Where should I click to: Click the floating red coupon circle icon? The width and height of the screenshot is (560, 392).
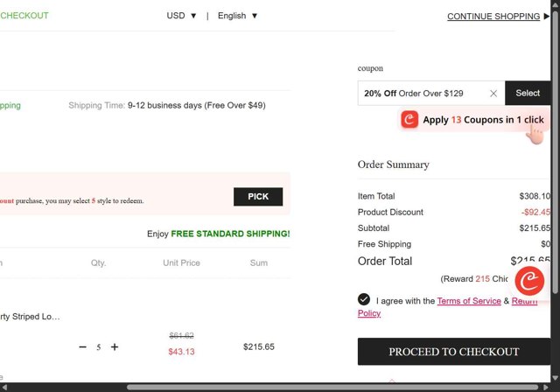tap(529, 281)
